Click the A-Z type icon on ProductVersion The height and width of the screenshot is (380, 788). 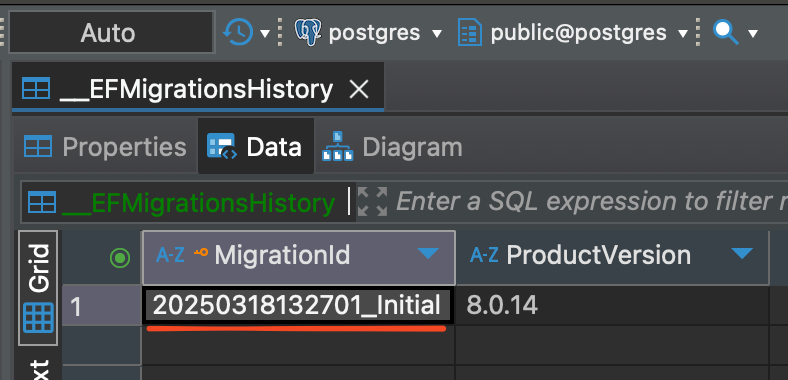pos(483,255)
